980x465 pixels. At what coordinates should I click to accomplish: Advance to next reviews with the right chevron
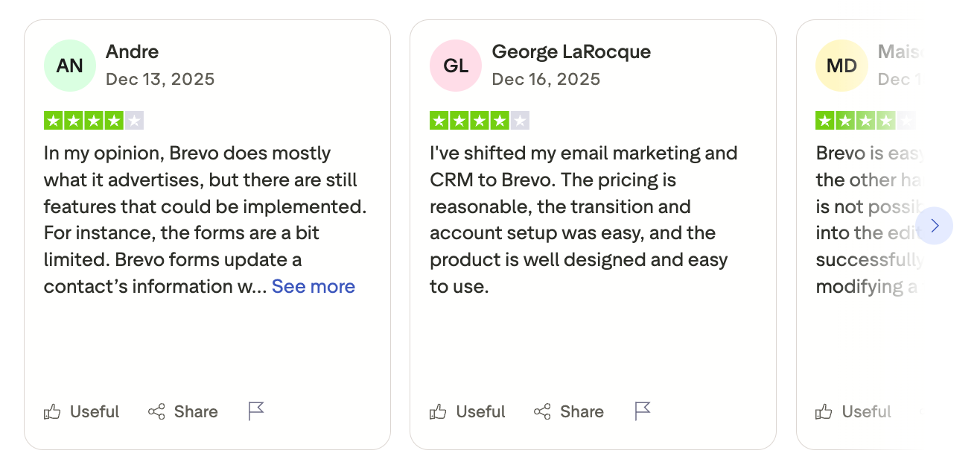pos(935,226)
